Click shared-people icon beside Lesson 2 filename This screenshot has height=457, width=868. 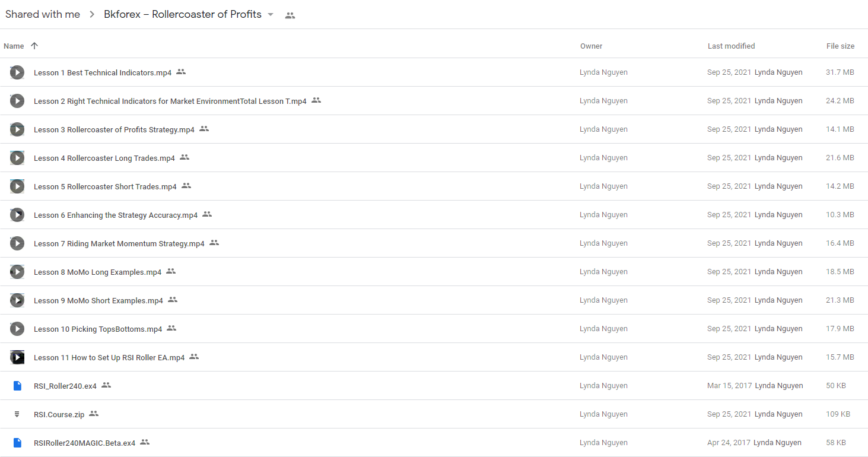click(316, 100)
